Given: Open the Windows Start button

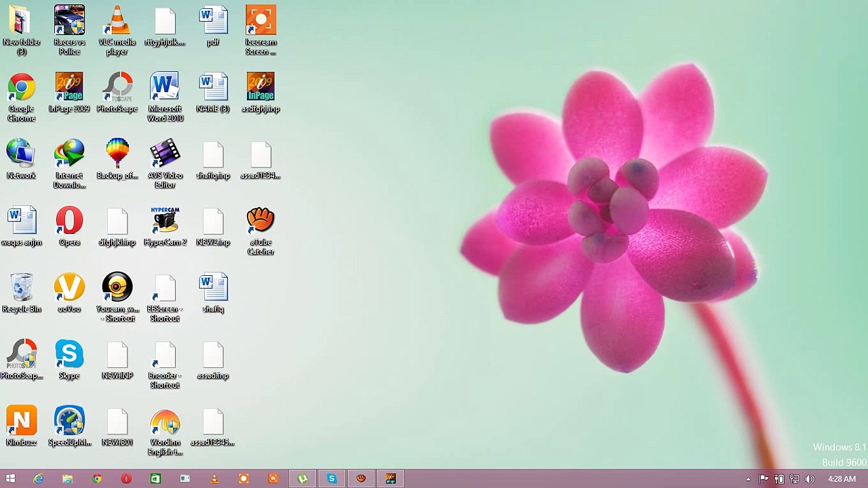Looking at the screenshot, I should pyautogui.click(x=10, y=479).
